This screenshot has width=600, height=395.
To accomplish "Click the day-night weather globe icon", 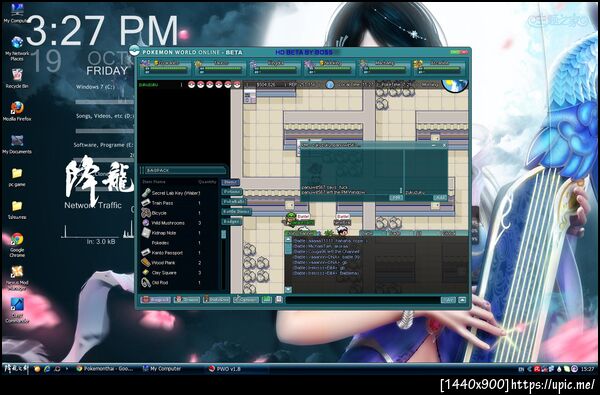I will [455, 86].
